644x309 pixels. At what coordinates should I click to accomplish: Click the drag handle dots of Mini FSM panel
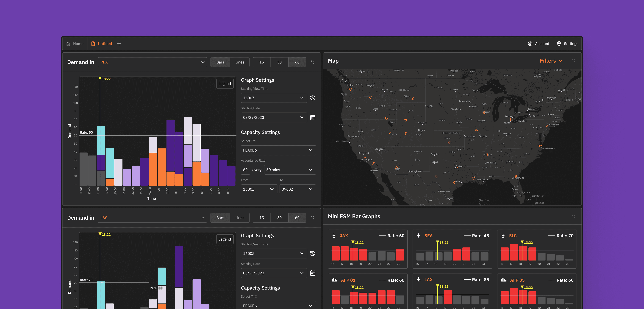[574, 216]
